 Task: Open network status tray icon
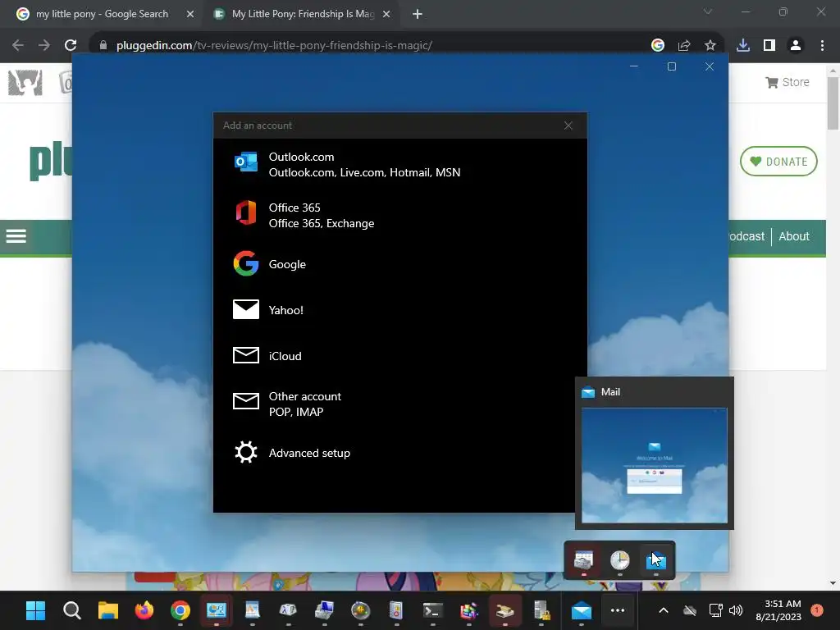click(x=715, y=610)
